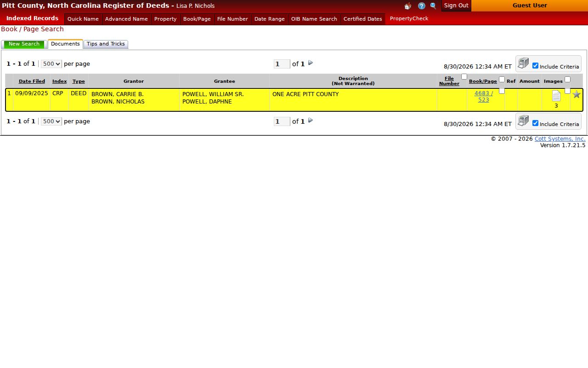This screenshot has height=368, width=588.
Task: Click the bottom page number input field
Action: [x=282, y=121]
